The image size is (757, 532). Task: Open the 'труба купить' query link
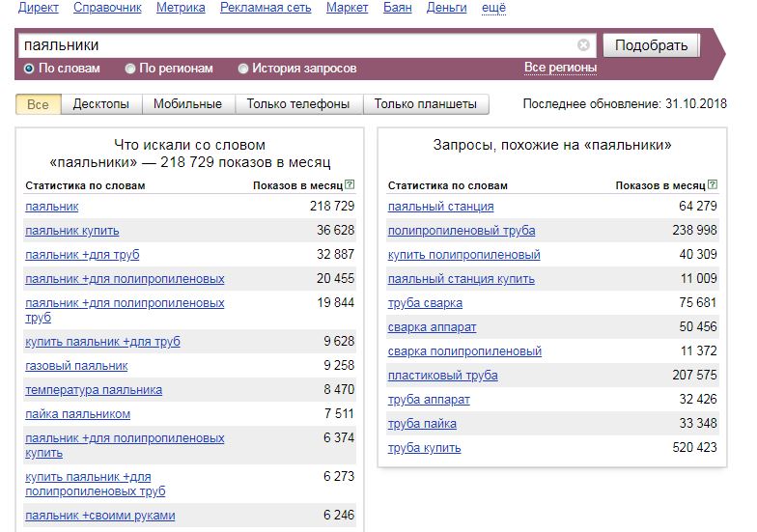click(425, 448)
